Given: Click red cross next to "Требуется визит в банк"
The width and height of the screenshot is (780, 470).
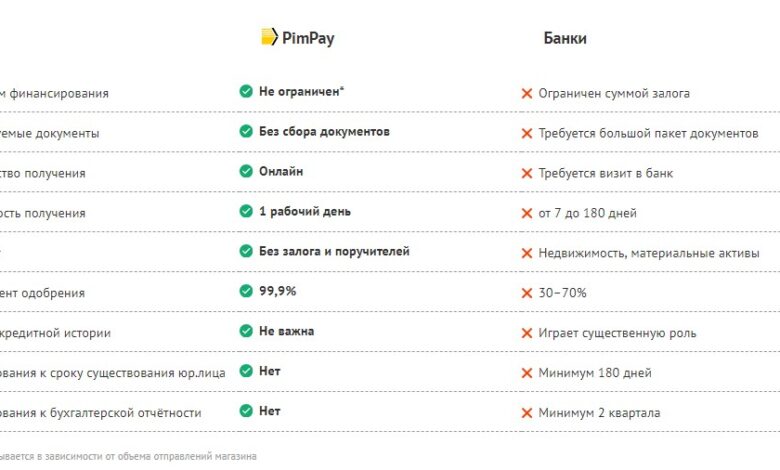Looking at the screenshot, I should click(x=526, y=173).
